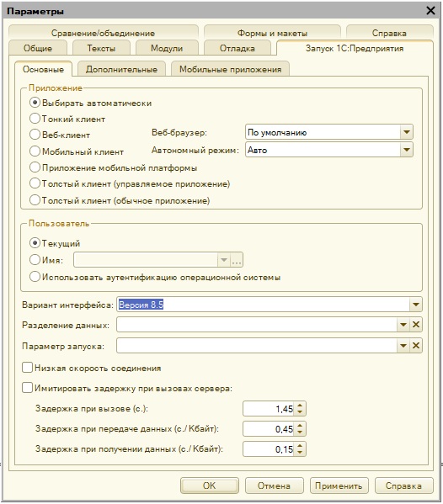443x504 pixels.
Task: Click the Веб-браузер field showing По умолчанию
Action: pyautogui.click(x=323, y=132)
